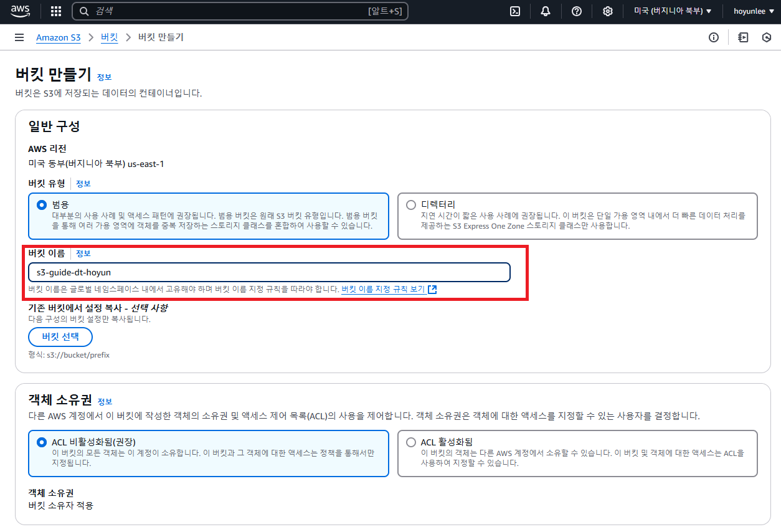Click the 일반 구성 section heading

pyautogui.click(x=54, y=126)
